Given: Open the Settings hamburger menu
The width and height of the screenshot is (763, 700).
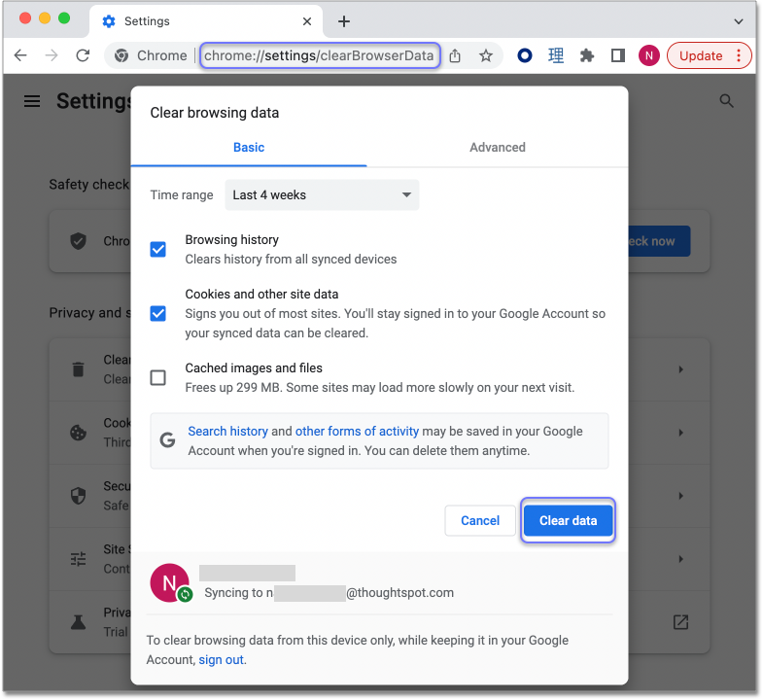Looking at the screenshot, I should pos(32,101).
